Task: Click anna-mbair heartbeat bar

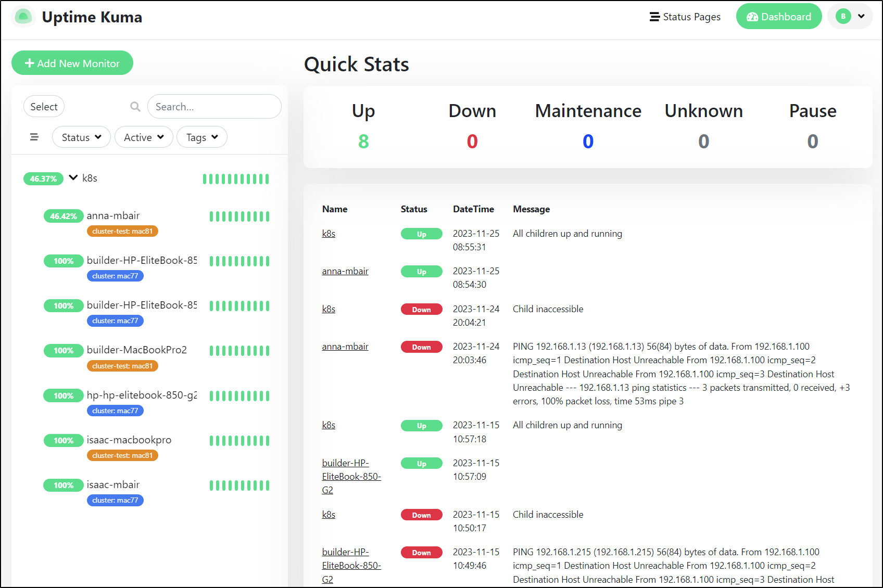Action: point(239,216)
